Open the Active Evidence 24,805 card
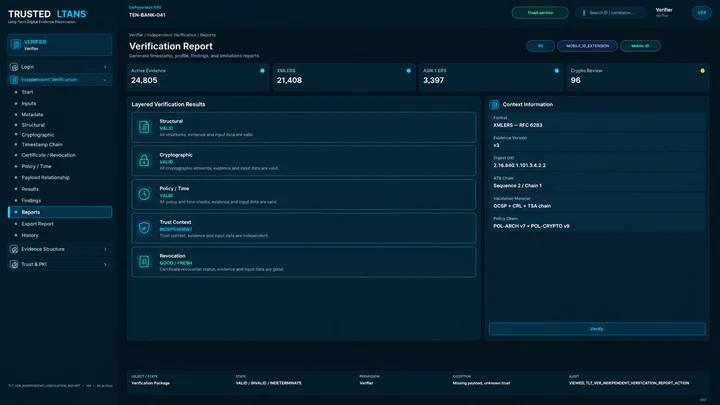Screen dimensions: 720x405 click(x=198, y=77)
